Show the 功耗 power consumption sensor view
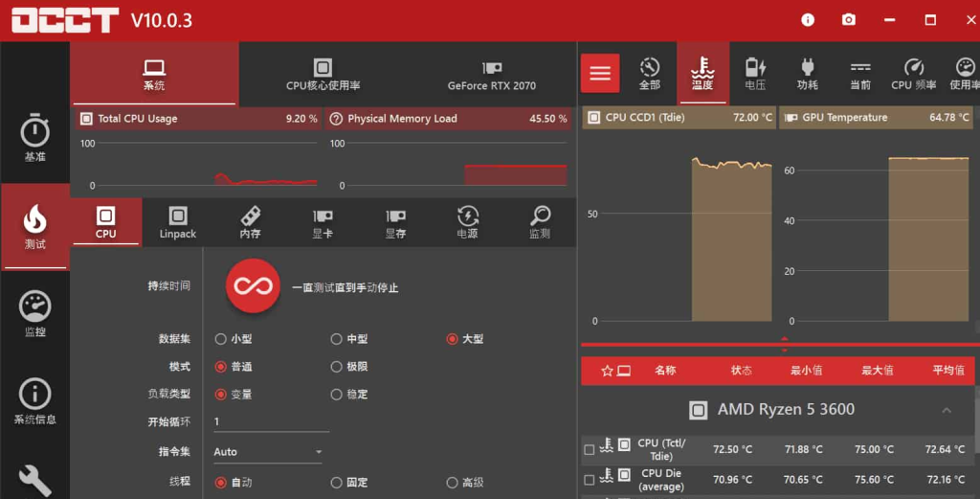Screen dimensions: 980x499 pos(807,73)
